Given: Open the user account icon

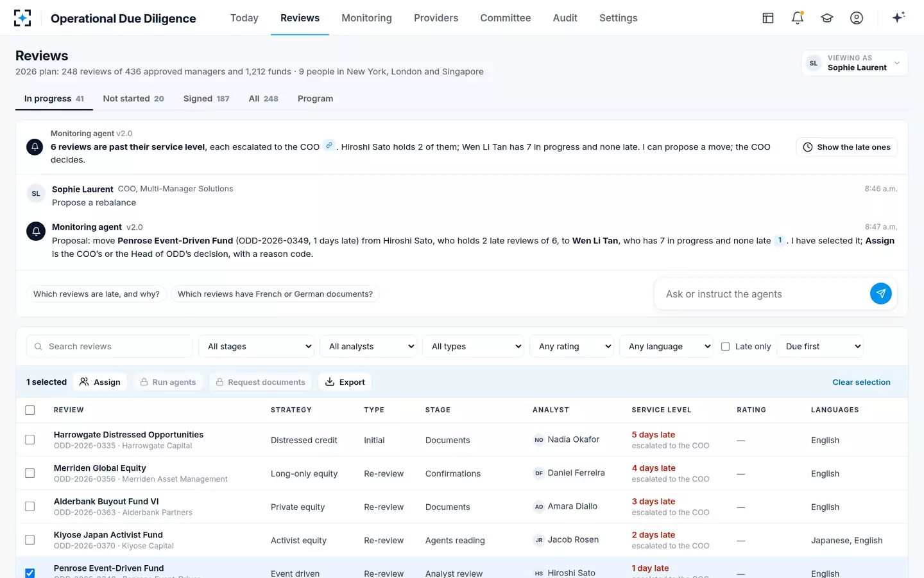Looking at the screenshot, I should 857,18.
